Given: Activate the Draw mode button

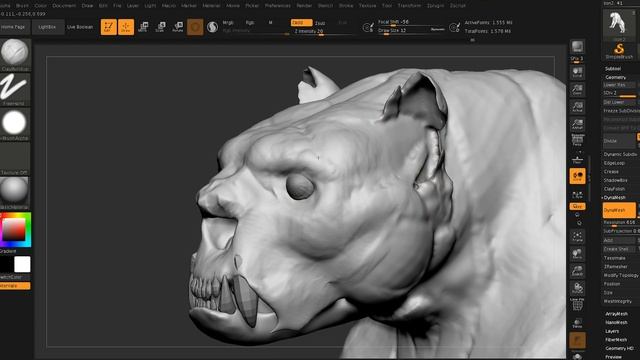Looking at the screenshot, I should pos(126,27).
